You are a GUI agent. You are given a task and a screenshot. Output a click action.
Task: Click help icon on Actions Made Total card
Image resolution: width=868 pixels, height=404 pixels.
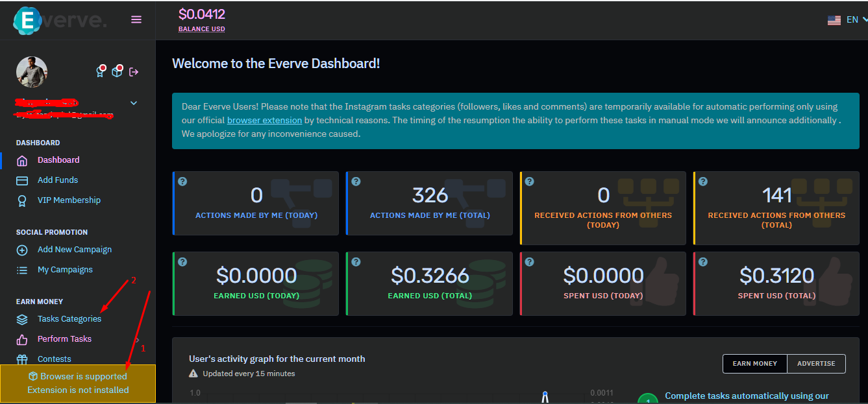tap(356, 182)
